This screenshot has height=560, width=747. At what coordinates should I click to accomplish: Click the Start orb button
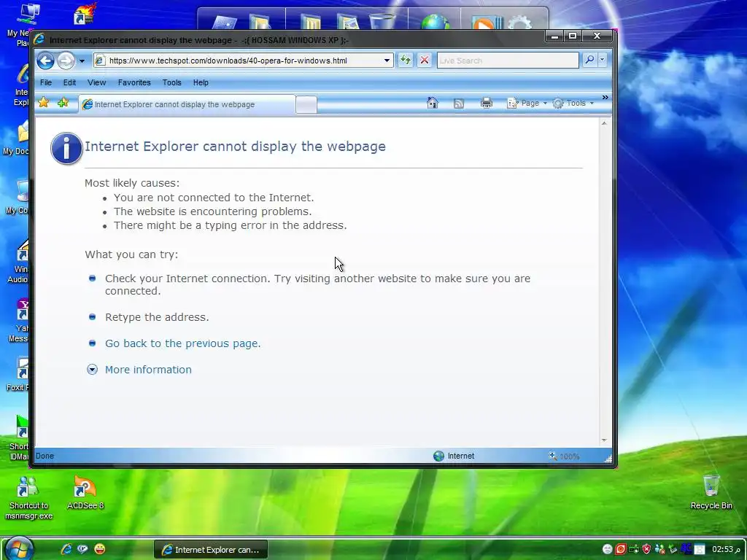point(19,548)
